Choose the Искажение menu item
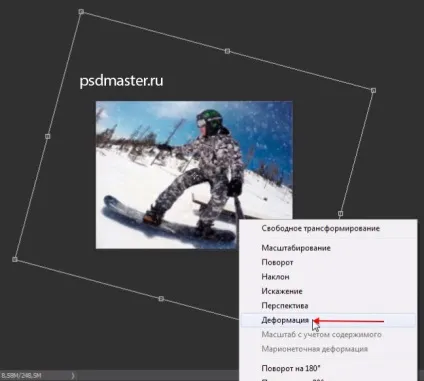Image resolution: width=424 pixels, height=381 pixels. pyautogui.click(x=328, y=291)
